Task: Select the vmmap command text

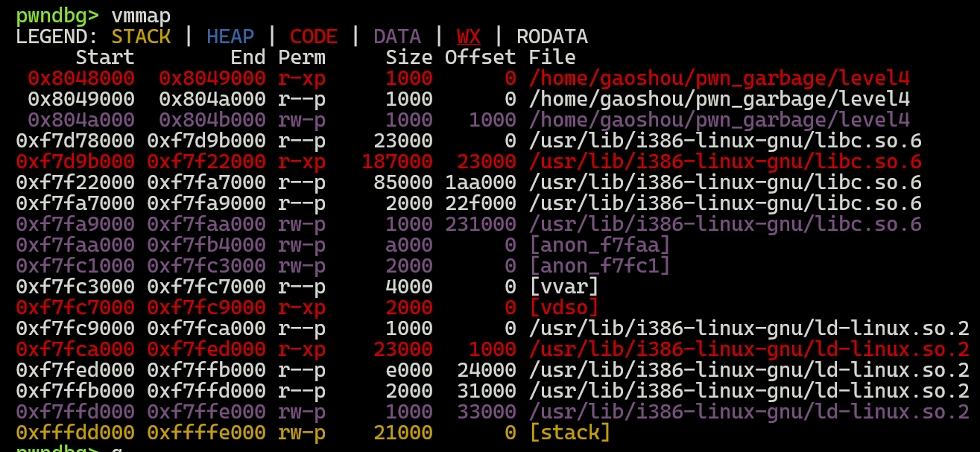Action: click(x=138, y=13)
